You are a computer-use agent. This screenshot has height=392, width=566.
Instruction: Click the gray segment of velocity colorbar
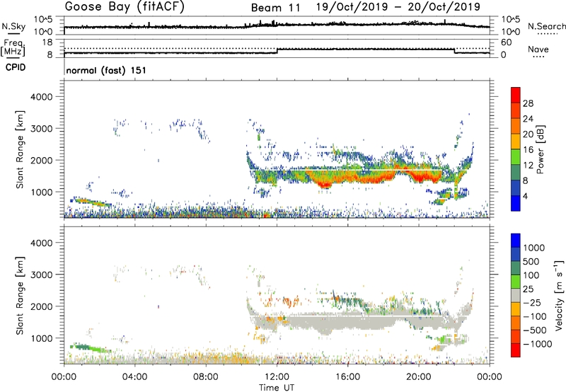point(516,295)
